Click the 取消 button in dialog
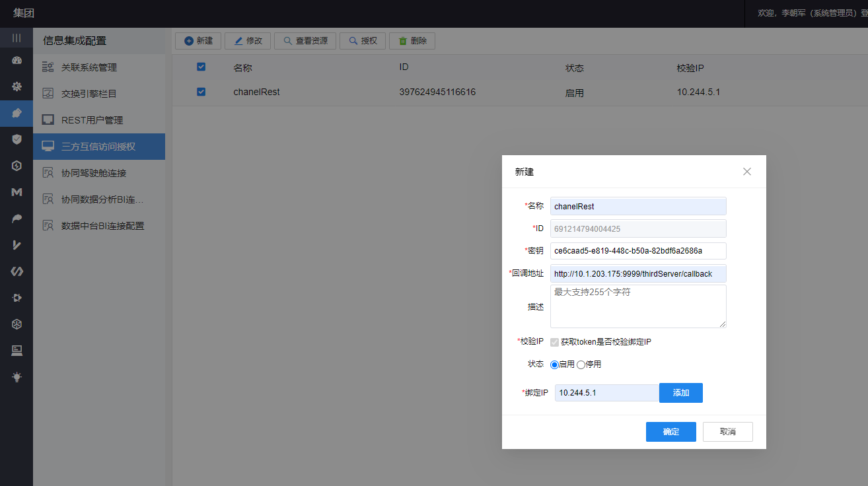868x486 pixels. click(727, 432)
